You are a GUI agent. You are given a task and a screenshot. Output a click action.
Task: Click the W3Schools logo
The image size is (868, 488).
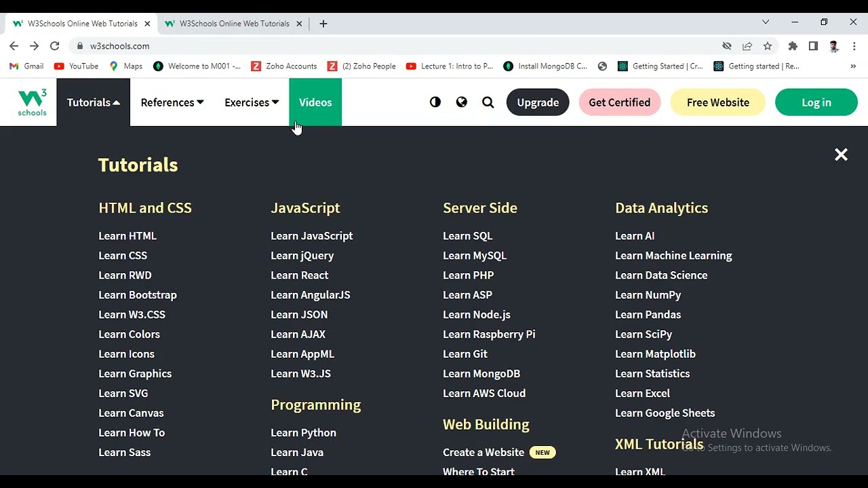[33, 102]
